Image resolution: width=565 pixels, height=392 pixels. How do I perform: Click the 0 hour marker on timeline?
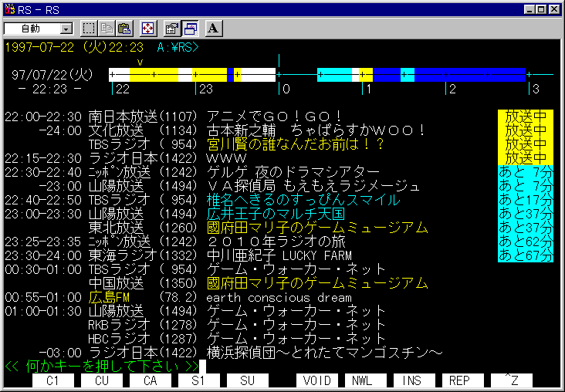(286, 89)
